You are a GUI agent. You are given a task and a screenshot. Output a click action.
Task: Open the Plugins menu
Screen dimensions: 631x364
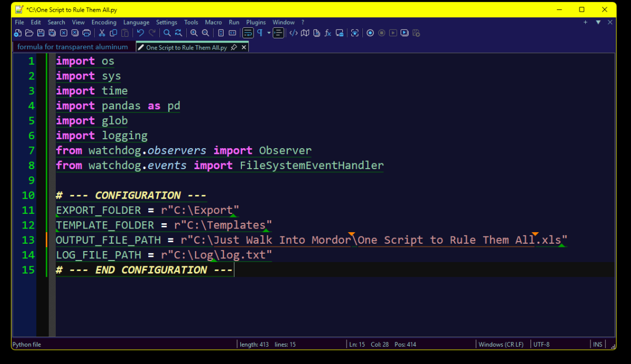[256, 23]
